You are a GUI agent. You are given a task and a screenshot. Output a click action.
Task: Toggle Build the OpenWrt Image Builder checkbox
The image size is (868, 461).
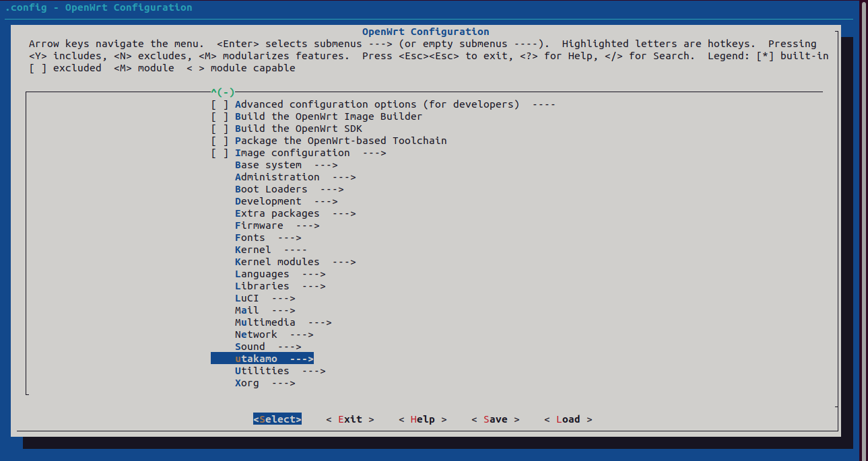tap(220, 116)
